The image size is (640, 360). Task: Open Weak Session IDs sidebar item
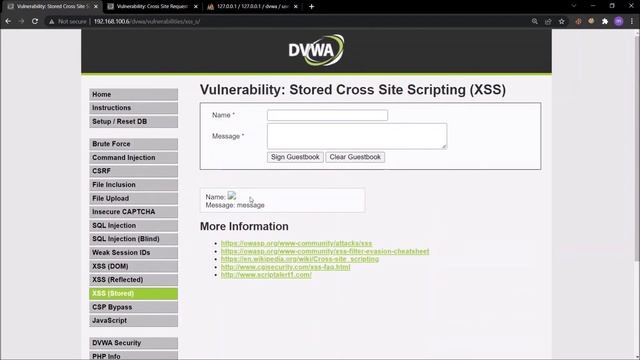(133, 253)
